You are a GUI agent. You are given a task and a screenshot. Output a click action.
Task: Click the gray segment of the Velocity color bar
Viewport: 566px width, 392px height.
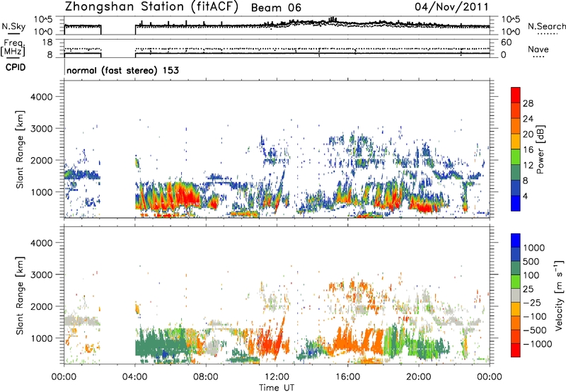tap(516, 295)
